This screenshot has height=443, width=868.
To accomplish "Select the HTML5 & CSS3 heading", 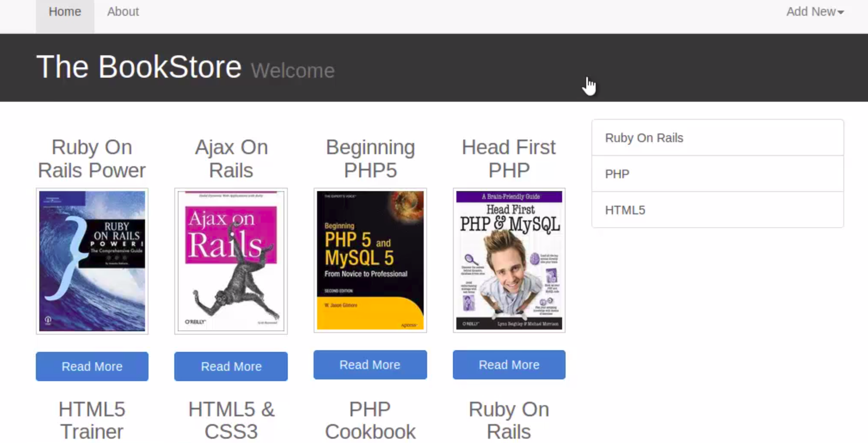I will 231,420.
